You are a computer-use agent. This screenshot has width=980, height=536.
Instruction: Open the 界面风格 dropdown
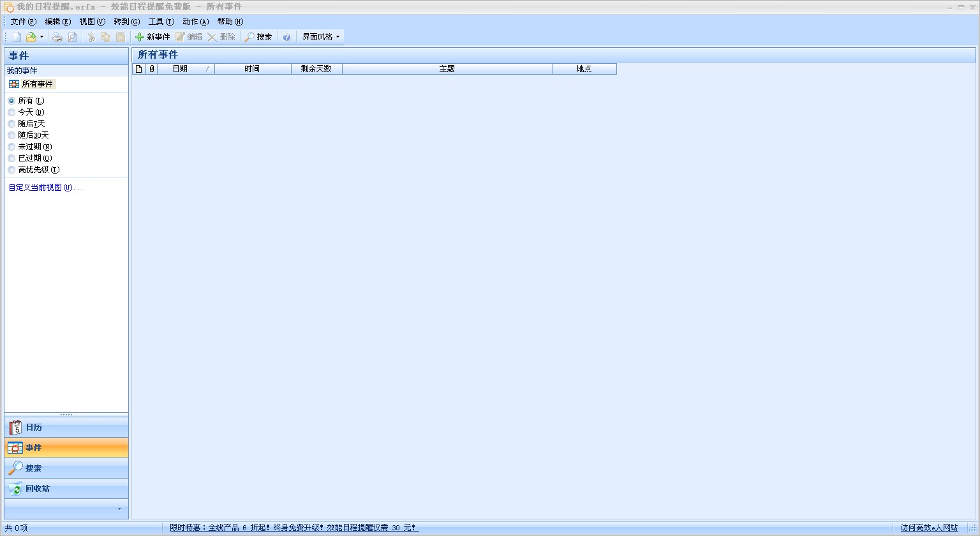pos(321,37)
